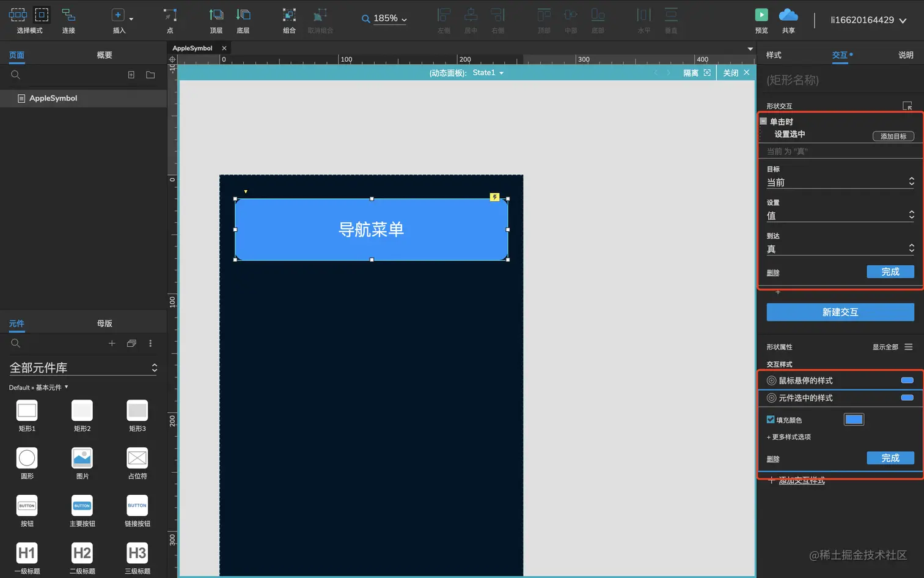Viewport: 924px width, 578px height.
Task: Collapse the 单击时 click event
Action: tap(763, 121)
